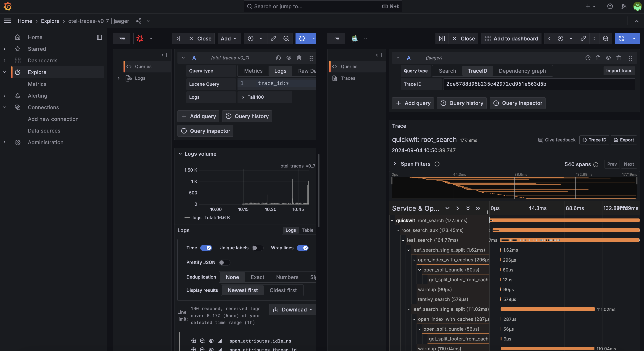Open the Download dropdown button
Viewport: 644px width, 351px height.
[x=293, y=310]
